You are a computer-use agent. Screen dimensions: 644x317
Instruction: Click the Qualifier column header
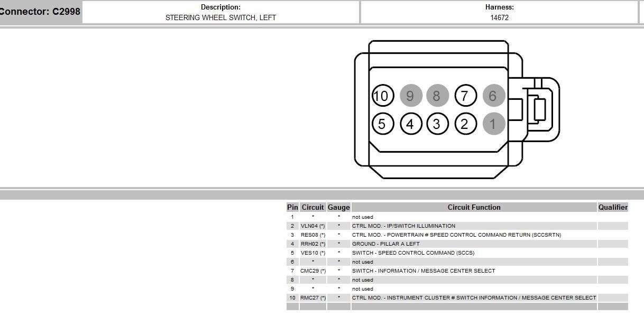(x=613, y=207)
